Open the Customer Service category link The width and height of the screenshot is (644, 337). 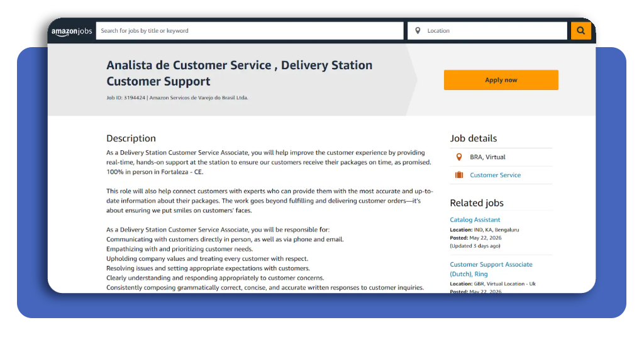(x=496, y=175)
